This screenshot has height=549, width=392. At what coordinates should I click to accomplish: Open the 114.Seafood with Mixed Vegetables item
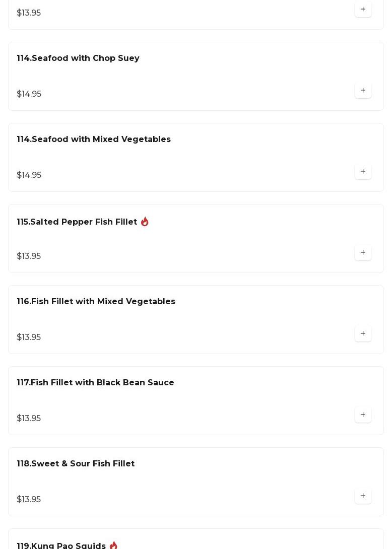coord(94,140)
